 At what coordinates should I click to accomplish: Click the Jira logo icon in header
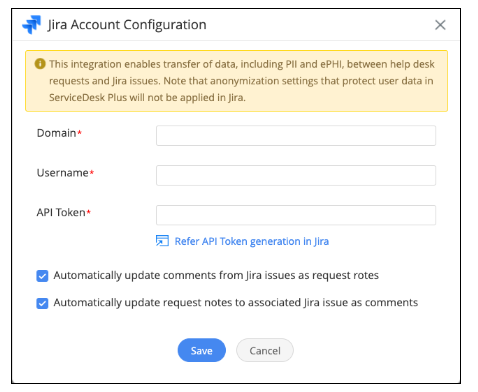32,25
